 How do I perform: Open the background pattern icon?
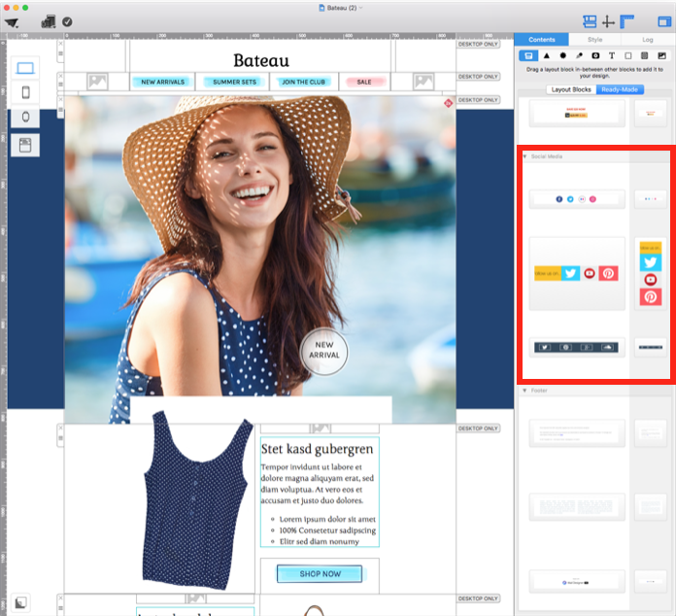645,55
